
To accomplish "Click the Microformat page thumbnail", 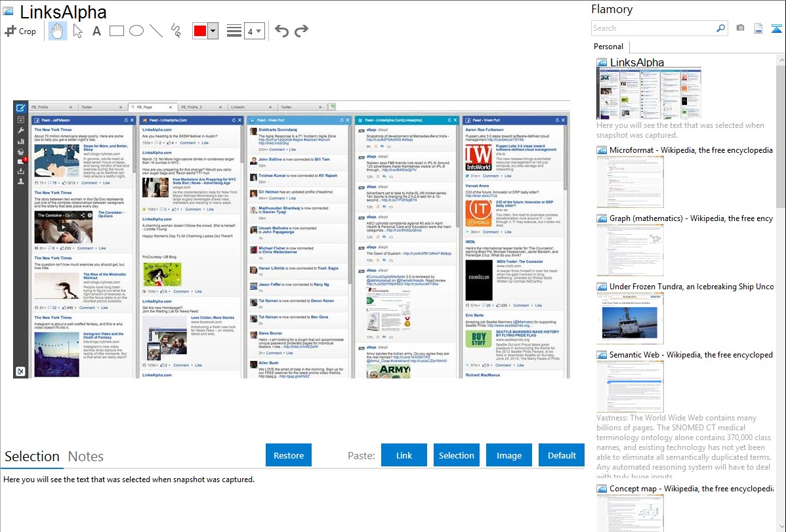I will pos(630,182).
